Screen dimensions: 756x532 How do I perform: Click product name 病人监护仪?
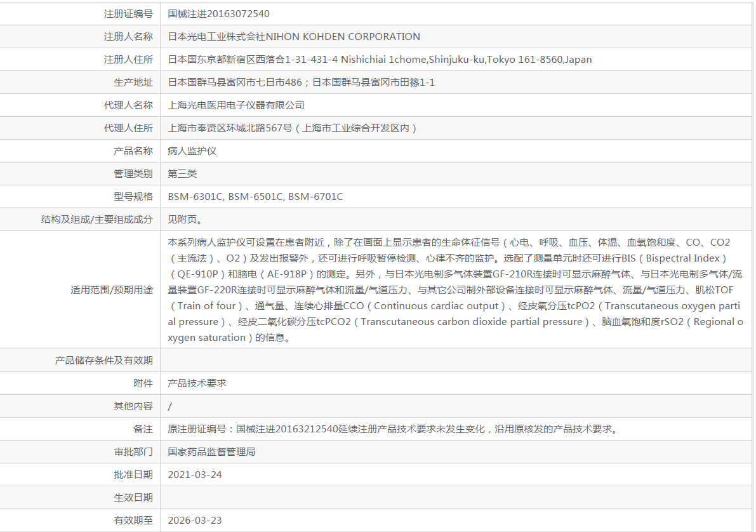(192, 151)
